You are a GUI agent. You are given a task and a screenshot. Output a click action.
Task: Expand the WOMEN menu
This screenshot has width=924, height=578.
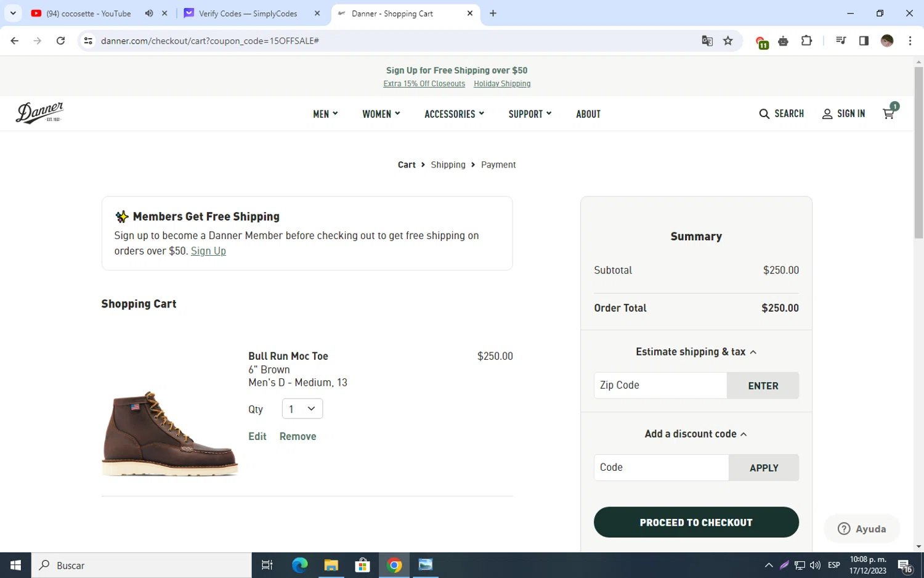coord(381,114)
